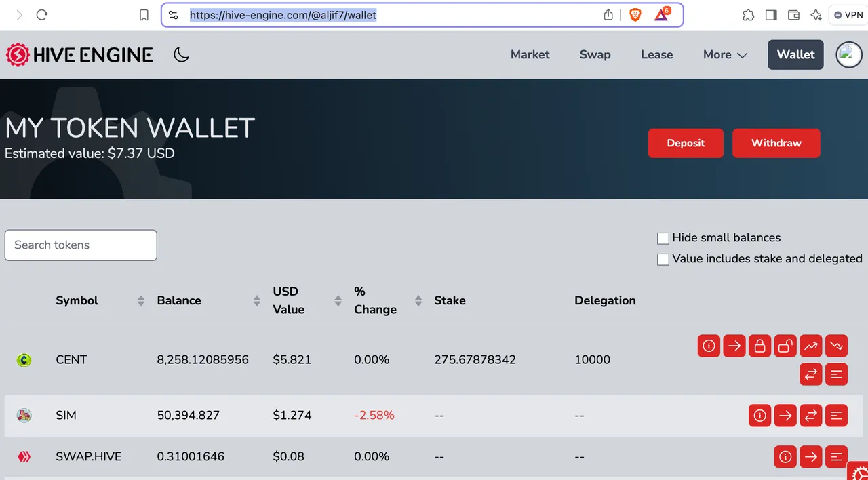Click the SWAP.HIVE token logo

[24, 457]
